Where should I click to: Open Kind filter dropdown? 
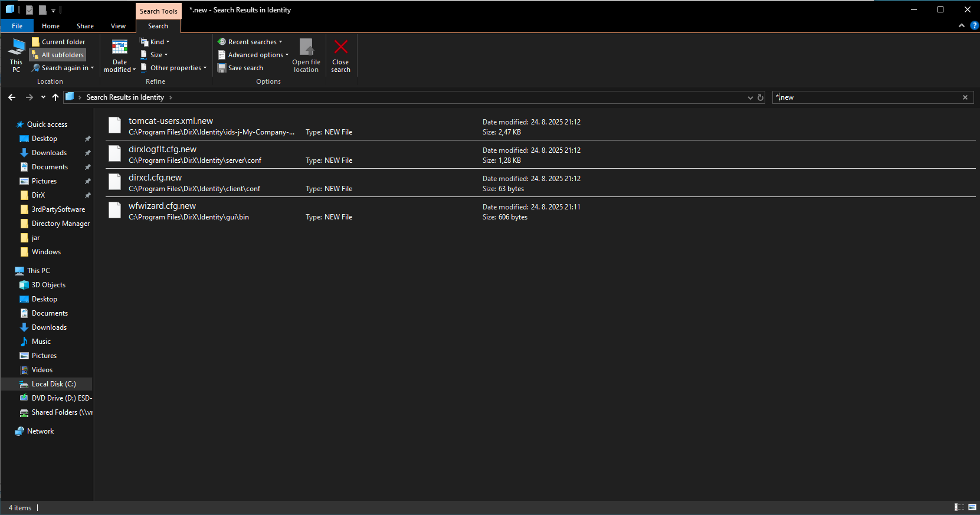tap(155, 42)
